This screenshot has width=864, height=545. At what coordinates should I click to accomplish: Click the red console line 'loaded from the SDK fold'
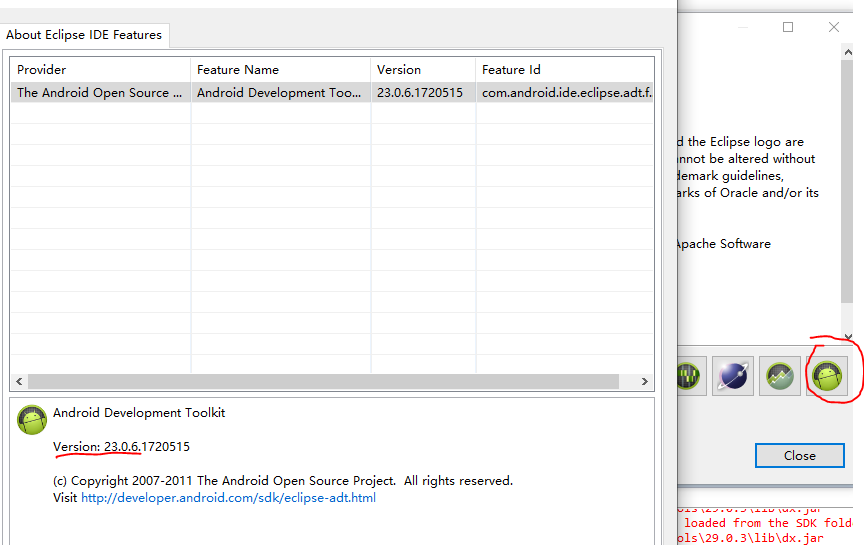(768, 523)
